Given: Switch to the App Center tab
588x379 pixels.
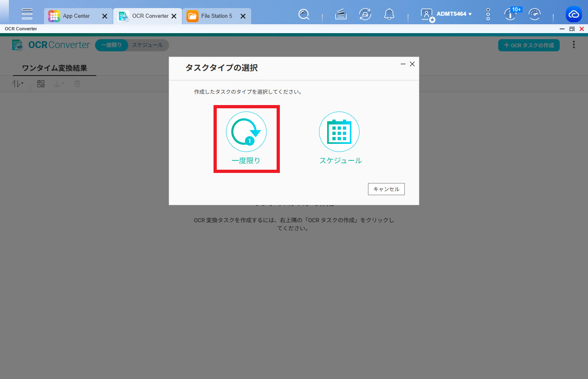Looking at the screenshot, I should click(76, 16).
